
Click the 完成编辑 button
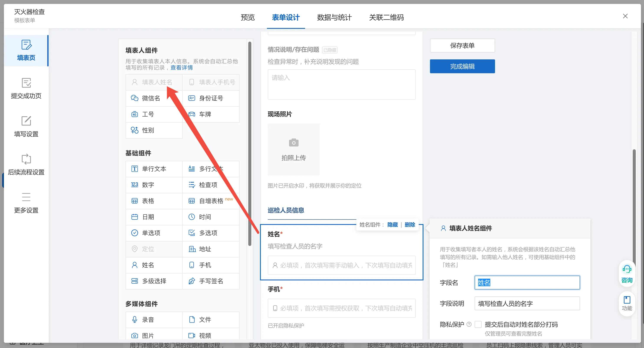462,66
